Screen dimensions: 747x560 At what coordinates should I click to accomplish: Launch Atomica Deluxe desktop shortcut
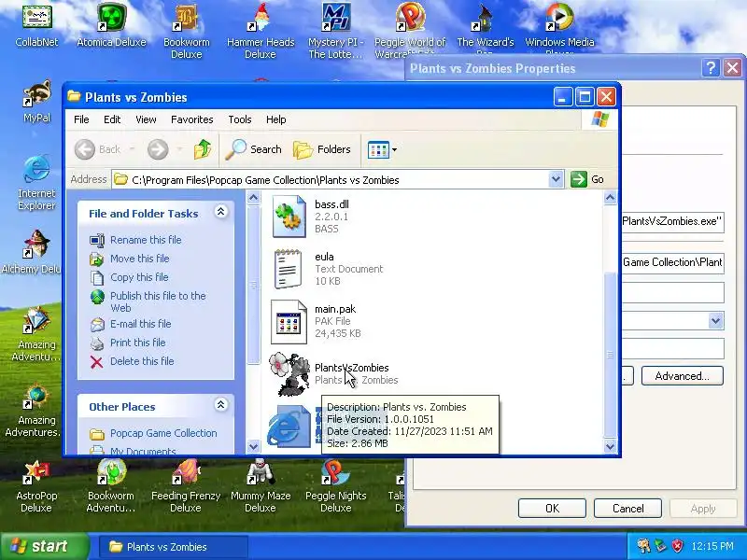tap(111, 24)
